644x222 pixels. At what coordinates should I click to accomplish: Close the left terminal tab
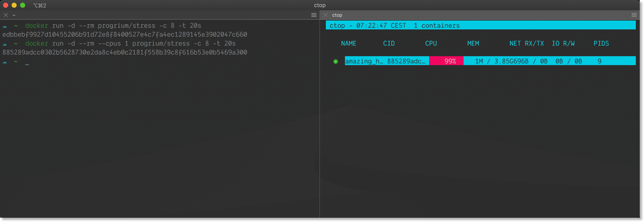pyautogui.click(x=6, y=15)
